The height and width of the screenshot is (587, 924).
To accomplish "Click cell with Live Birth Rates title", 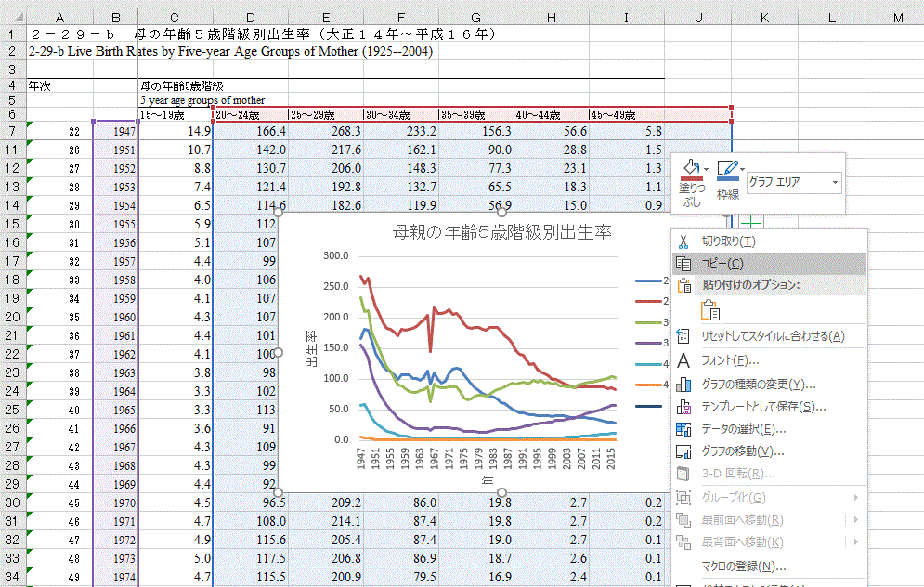I will (x=231, y=51).
